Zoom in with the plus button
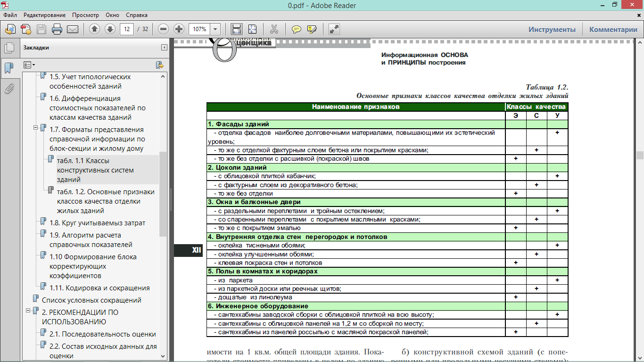644x362 pixels. click(x=179, y=29)
